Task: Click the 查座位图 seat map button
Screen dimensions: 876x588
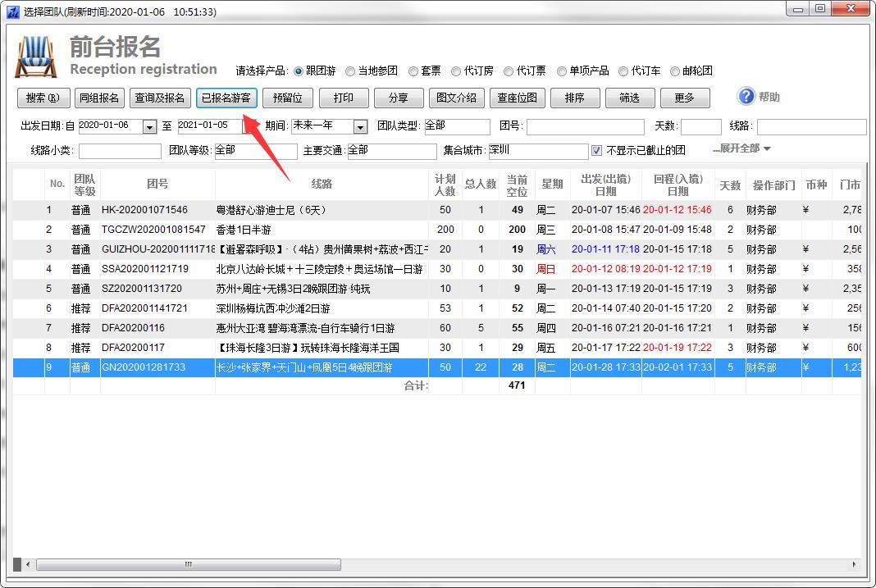Action: point(518,98)
